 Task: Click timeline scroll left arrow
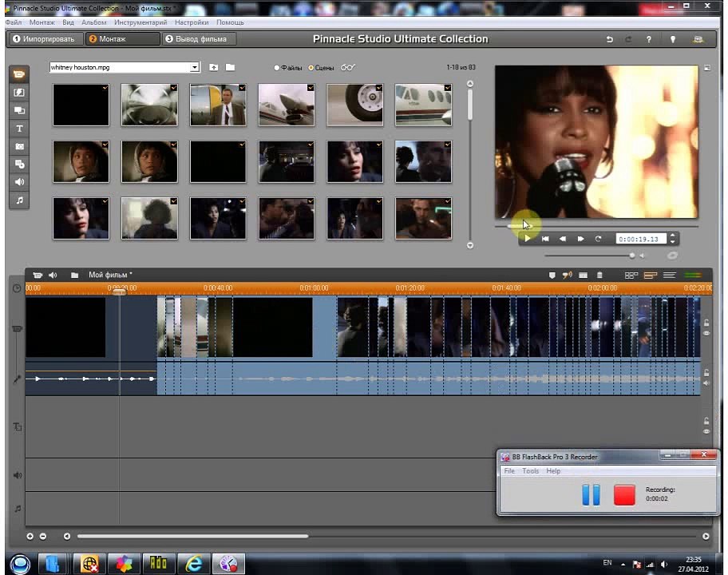tap(67, 537)
